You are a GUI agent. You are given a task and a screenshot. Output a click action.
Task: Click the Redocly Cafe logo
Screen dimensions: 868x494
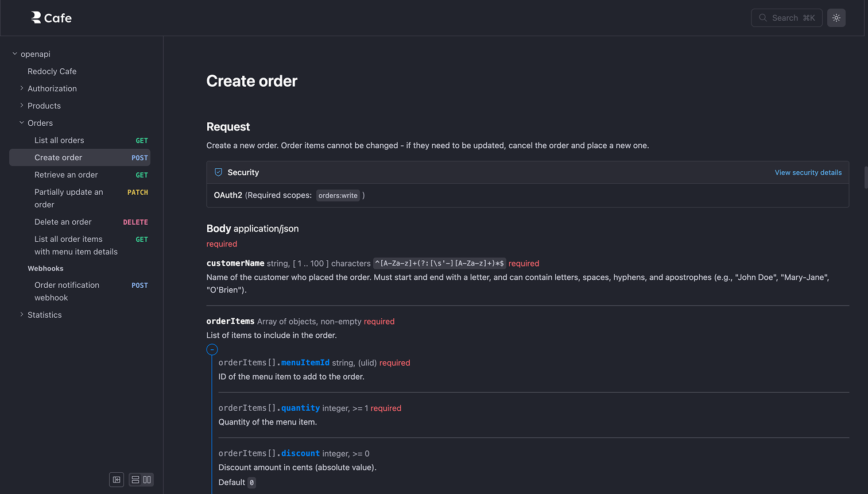click(x=51, y=18)
